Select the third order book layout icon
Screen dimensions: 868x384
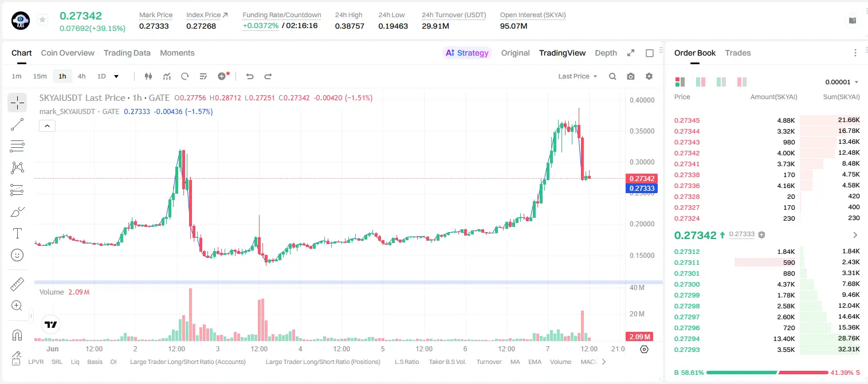point(721,82)
